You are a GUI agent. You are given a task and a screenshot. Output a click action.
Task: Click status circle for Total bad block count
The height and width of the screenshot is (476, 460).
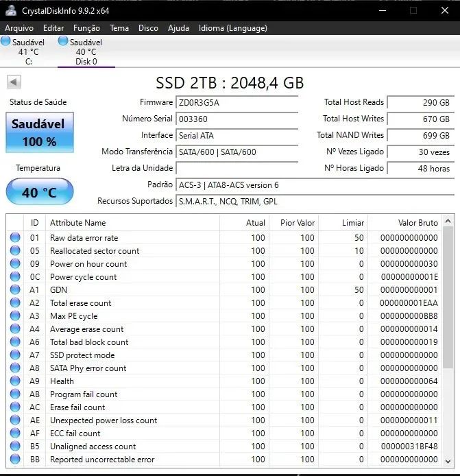pyautogui.click(x=15, y=342)
